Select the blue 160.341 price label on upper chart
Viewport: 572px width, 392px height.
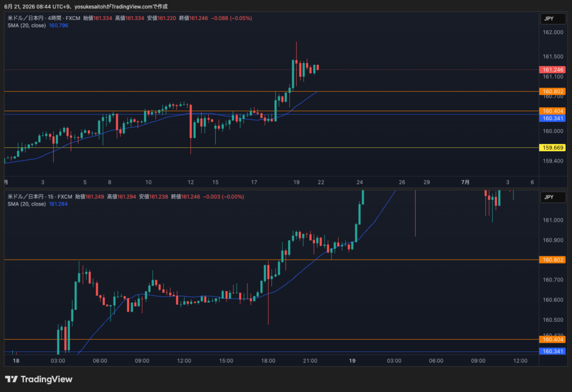click(x=552, y=118)
